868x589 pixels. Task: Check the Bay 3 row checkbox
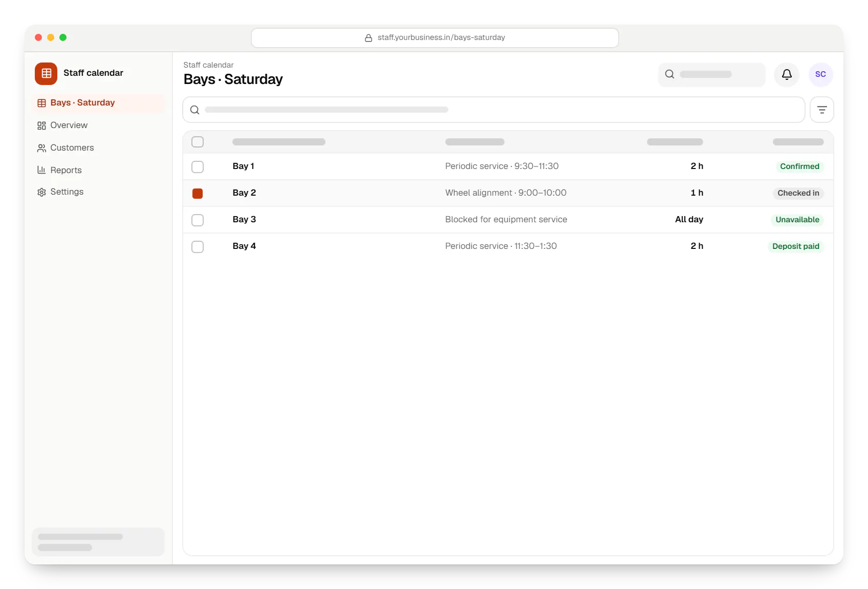(x=198, y=220)
